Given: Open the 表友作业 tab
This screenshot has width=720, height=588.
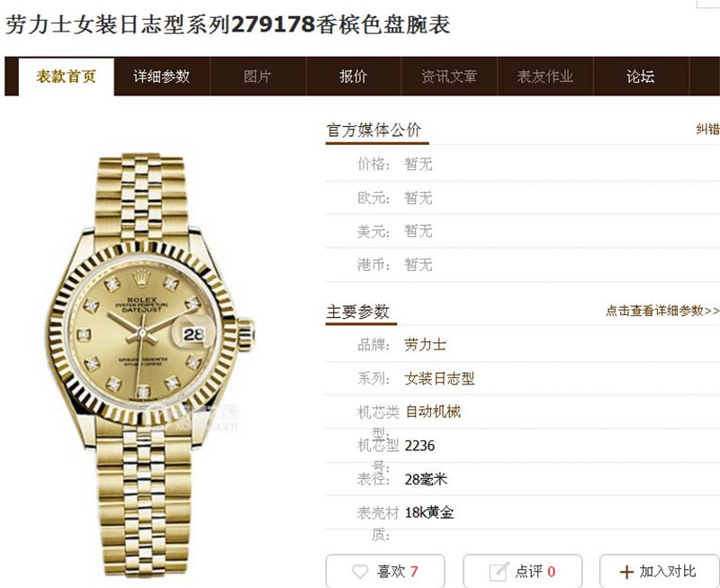Looking at the screenshot, I should click(545, 77).
